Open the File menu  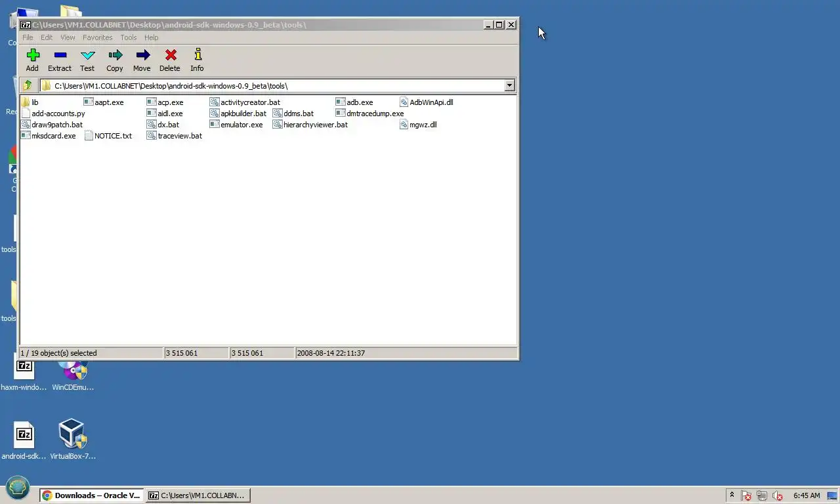coord(28,37)
